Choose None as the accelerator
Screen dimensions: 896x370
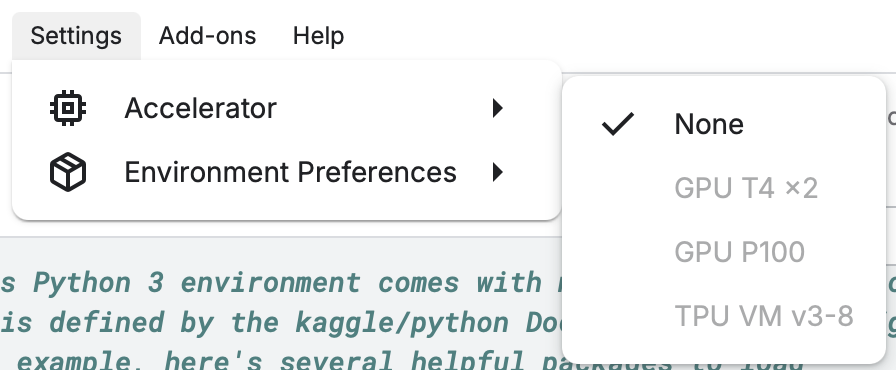coord(724,124)
